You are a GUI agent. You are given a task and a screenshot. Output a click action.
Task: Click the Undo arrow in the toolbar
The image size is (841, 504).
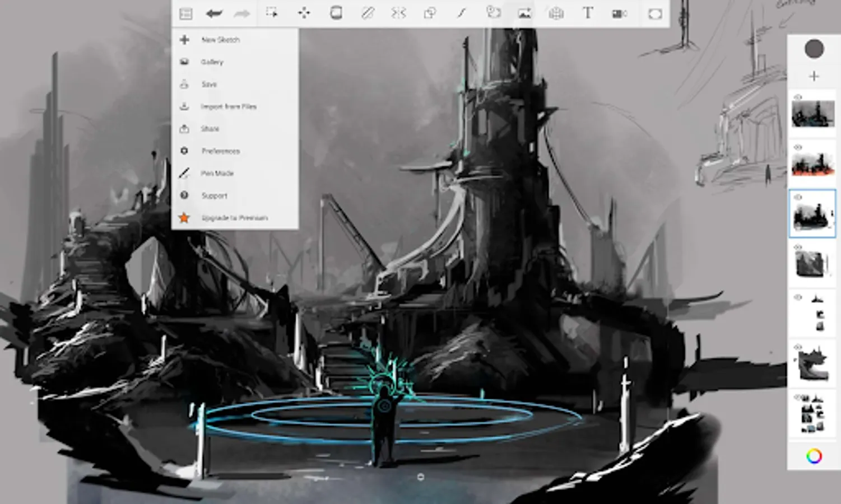[x=213, y=13]
